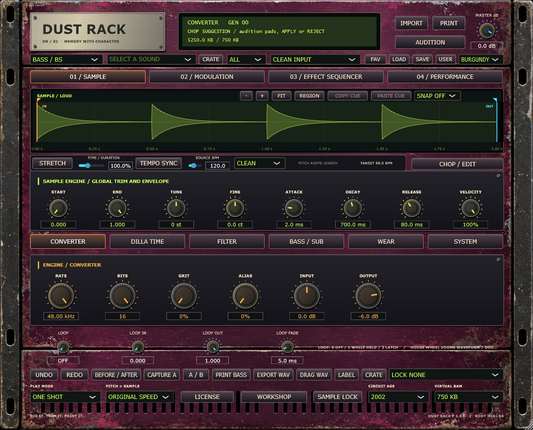Switch to 03 / EFFECT SEQUENCER tab
This screenshot has width=533, height=430.
pyautogui.click(x=326, y=77)
